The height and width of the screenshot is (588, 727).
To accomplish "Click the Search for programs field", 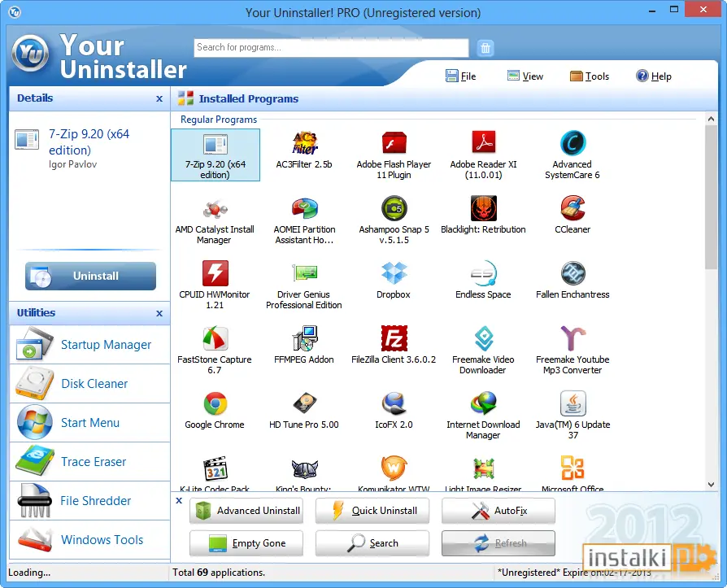I will point(331,47).
